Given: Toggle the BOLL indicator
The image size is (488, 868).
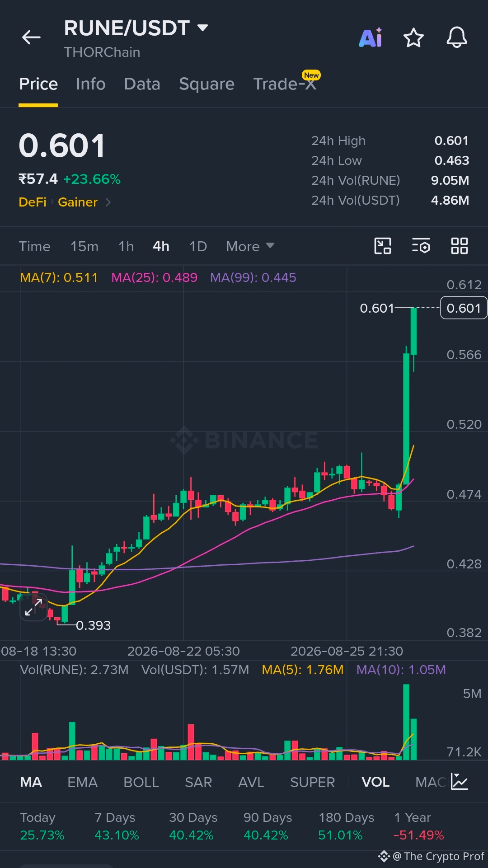Looking at the screenshot, I should 141,782.
